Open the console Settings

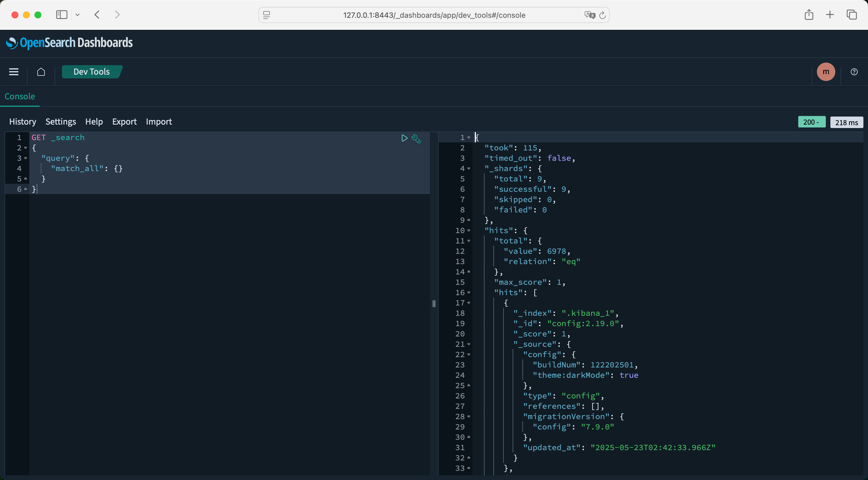pos(61,121)
